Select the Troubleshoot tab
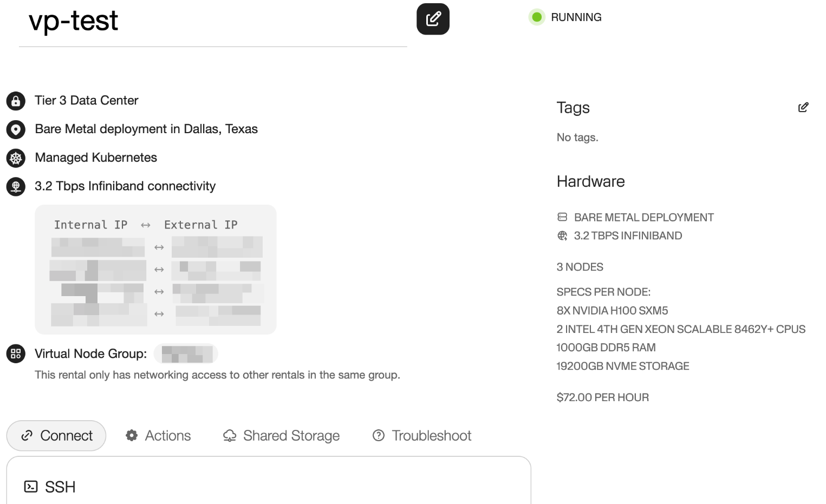Image resolution: width=826 pixels, height=504 pixels. 422,436
